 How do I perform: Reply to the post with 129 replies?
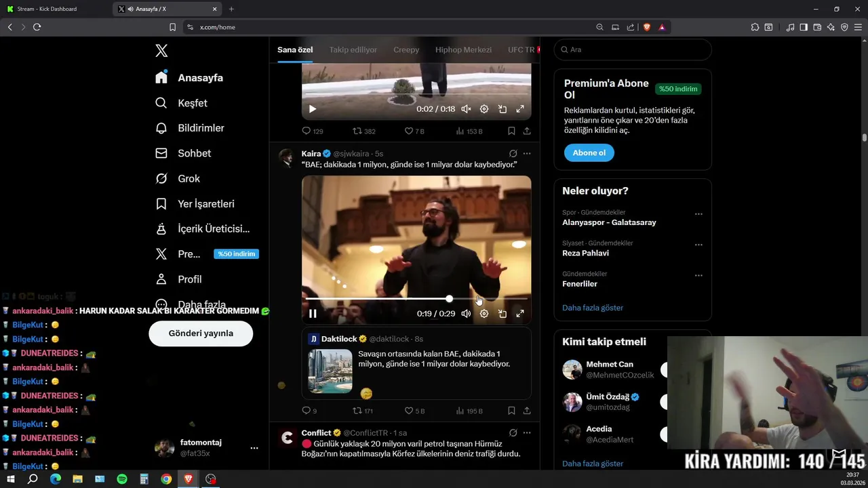(313, 131)
